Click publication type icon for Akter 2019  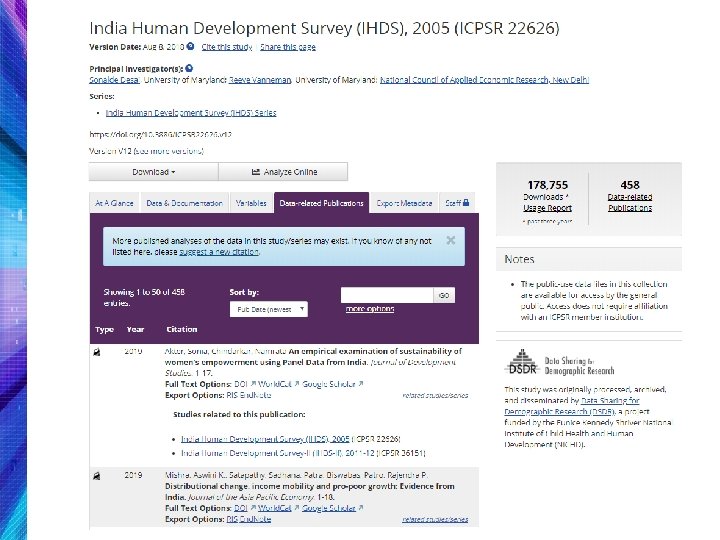(x=97, y=353)
